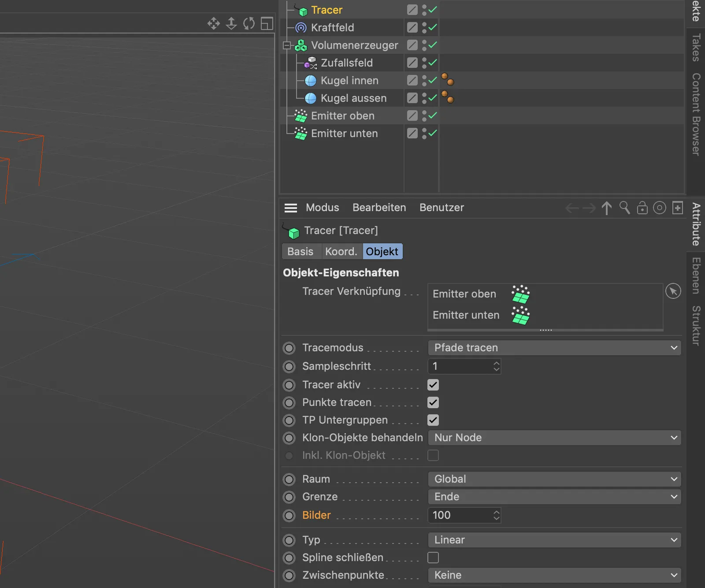The height and width of the screenshot is (588, 705).
Task: Switch to the Basis tab
Action: (x=301, y=252)
